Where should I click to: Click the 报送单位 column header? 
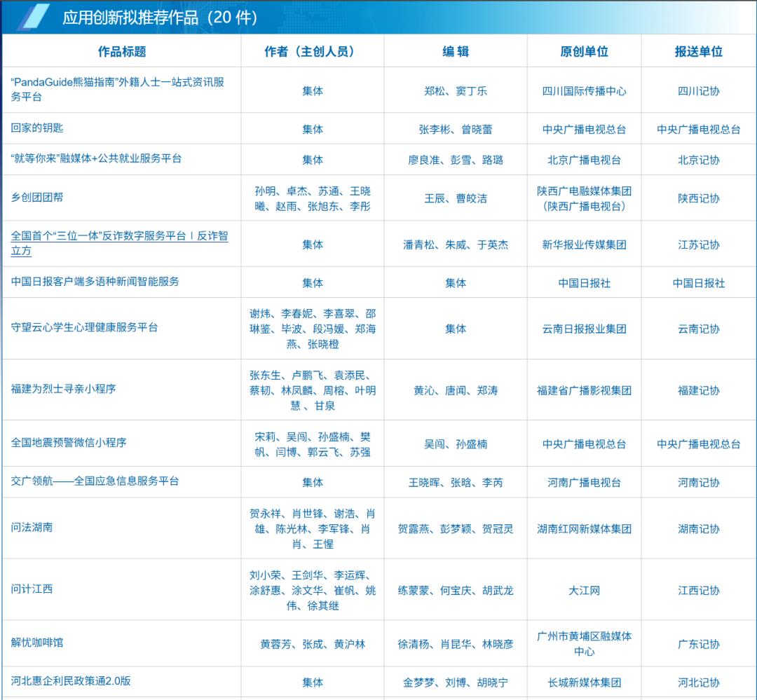click(699, 51)
